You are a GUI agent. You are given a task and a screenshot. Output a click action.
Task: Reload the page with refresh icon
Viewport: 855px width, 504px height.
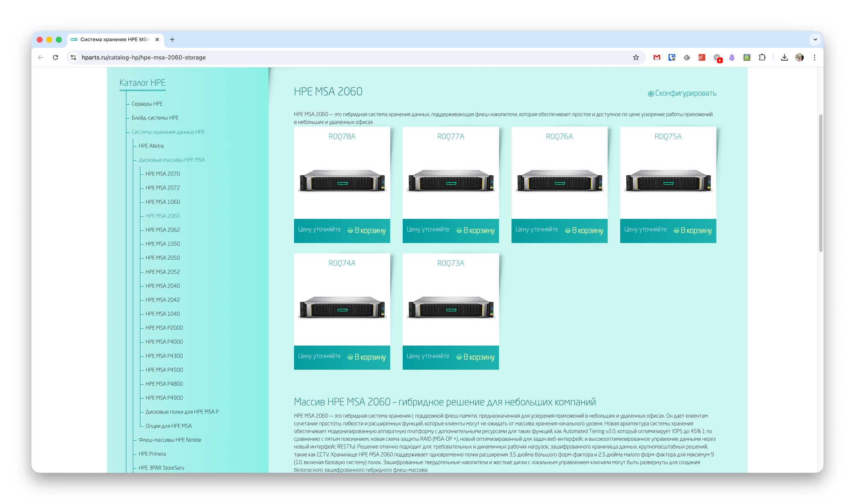tap(56, 57)
